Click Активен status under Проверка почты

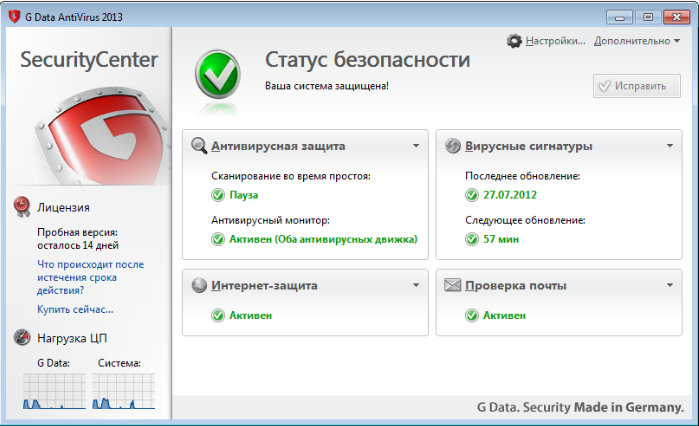tap(505, 315)
